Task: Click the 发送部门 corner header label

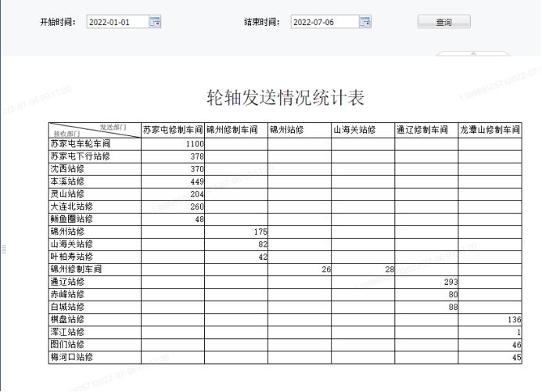Action: [x=113, y=128]
